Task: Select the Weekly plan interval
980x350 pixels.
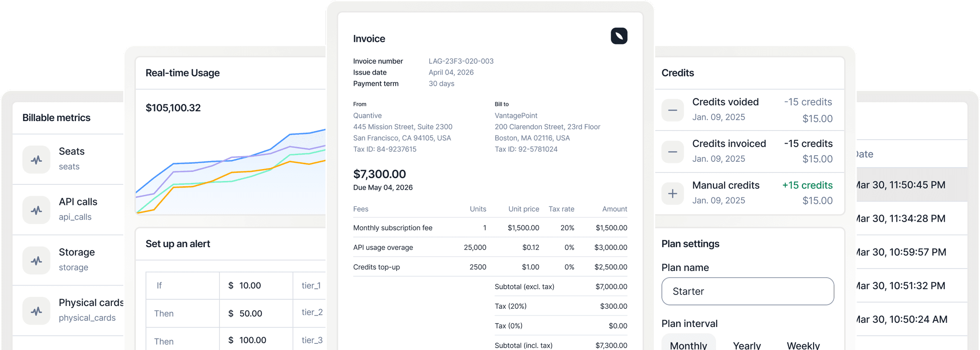Action: click(x=803, y=345)
